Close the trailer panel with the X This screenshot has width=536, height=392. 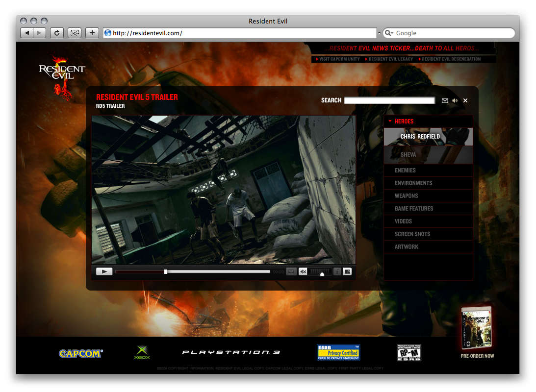[x=465, y=100]
